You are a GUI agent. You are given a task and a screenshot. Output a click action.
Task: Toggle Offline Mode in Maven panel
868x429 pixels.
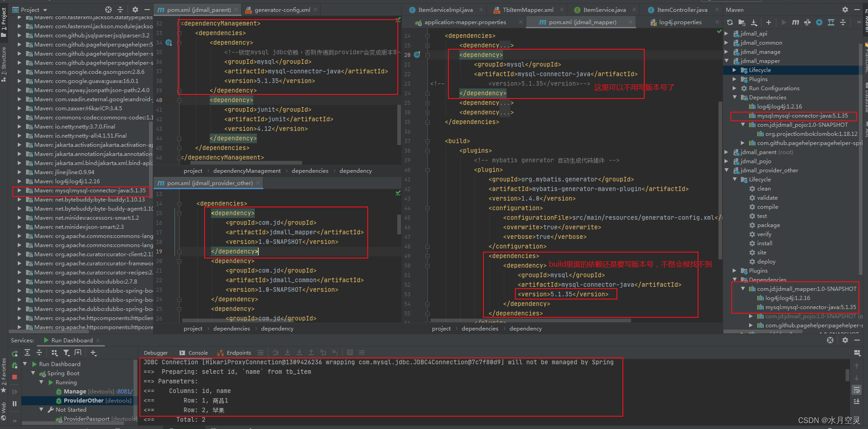[x=818, y=22]
